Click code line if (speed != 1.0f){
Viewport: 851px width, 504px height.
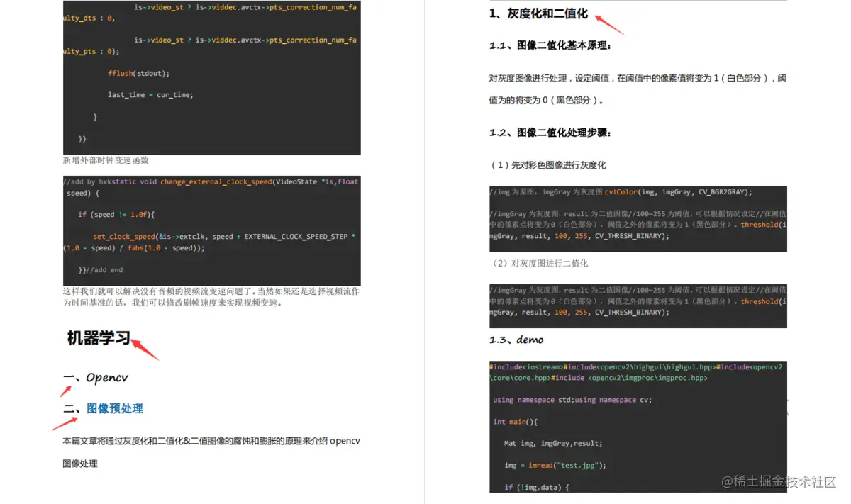point(116,215)
